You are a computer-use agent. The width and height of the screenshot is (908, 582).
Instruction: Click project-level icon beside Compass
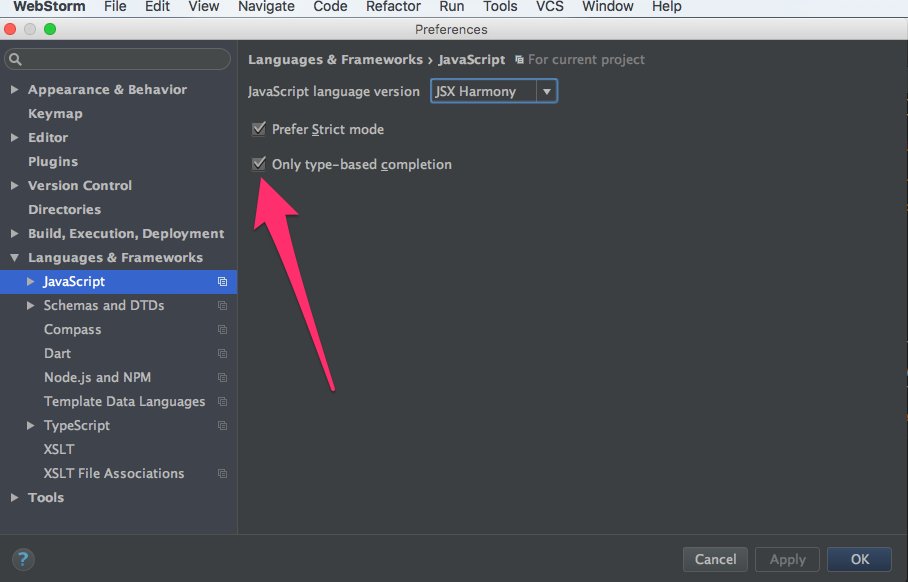(x=222, y=330)
